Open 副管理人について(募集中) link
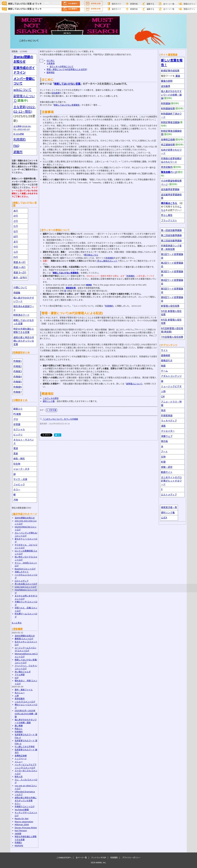Image resolution: width=197 pixels, height=868 pixels. click(x=24, y=98)
